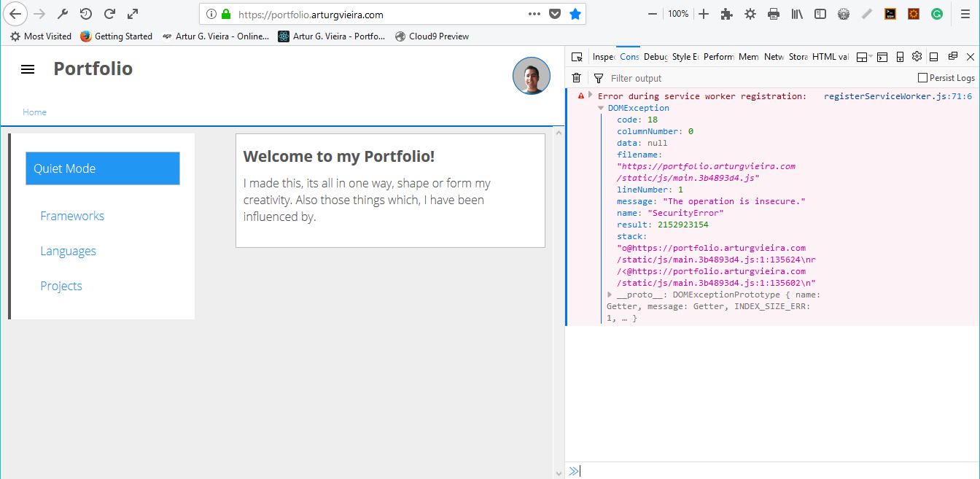980x479 pixels.
Task: Pick an element with the inspector picker
Action: pyautogui.click(x=577, y=57)
